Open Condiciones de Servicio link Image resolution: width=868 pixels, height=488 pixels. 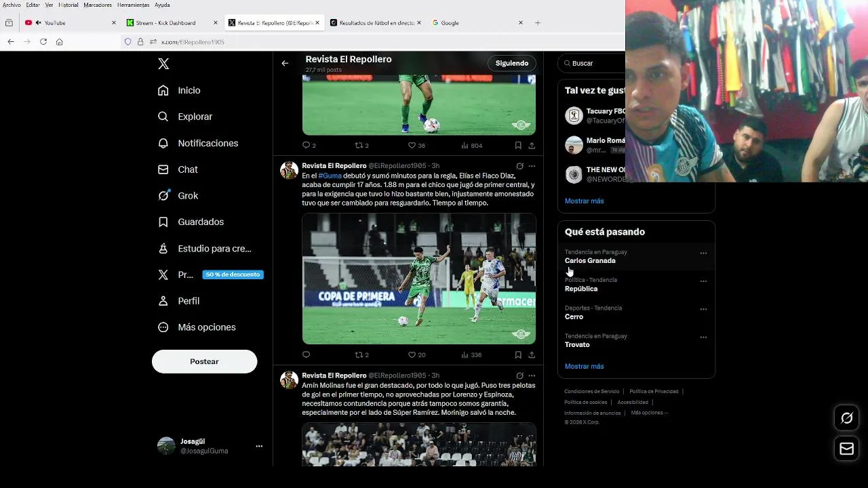point(591,391)
